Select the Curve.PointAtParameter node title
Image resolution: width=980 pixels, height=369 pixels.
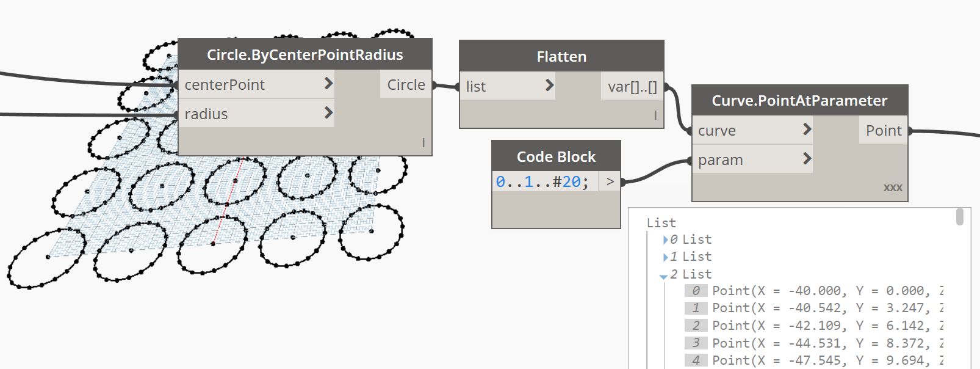(x=799, y=100)
